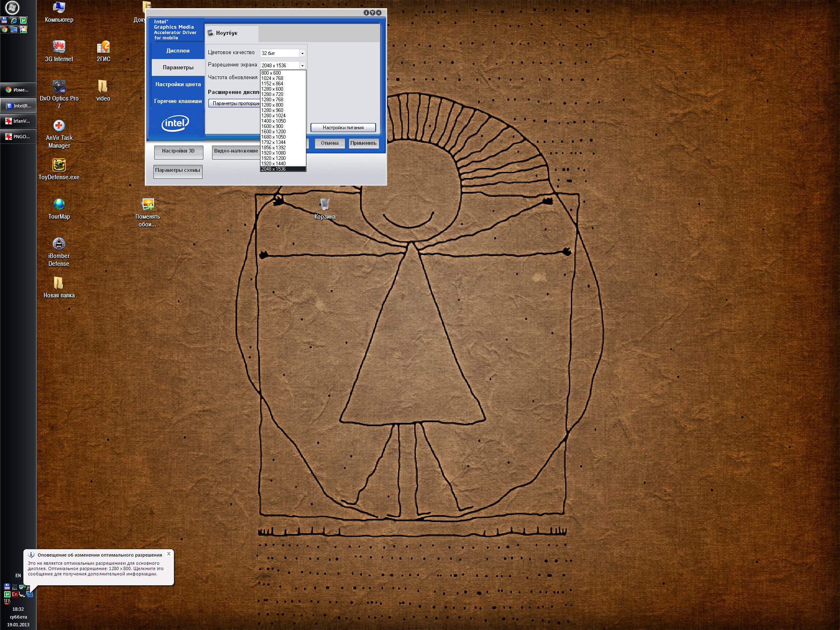Open DxO Optics Pro 7 shortcut
840x630 pixels.
point(59,94)
